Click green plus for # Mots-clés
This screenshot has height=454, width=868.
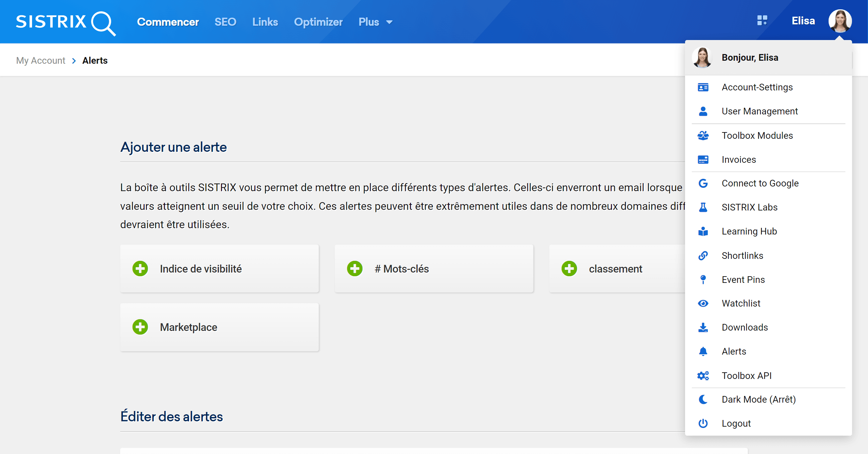click(x=355, y=269)
